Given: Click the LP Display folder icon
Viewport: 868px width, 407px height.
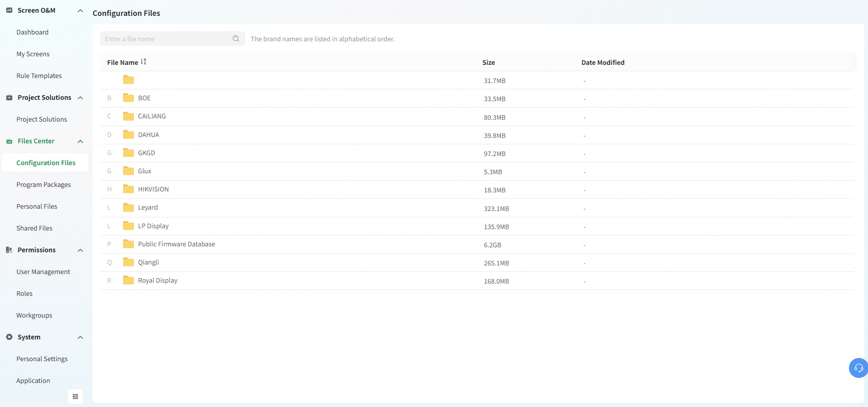Looking at the screenshot, I should [x=128, y=226].
